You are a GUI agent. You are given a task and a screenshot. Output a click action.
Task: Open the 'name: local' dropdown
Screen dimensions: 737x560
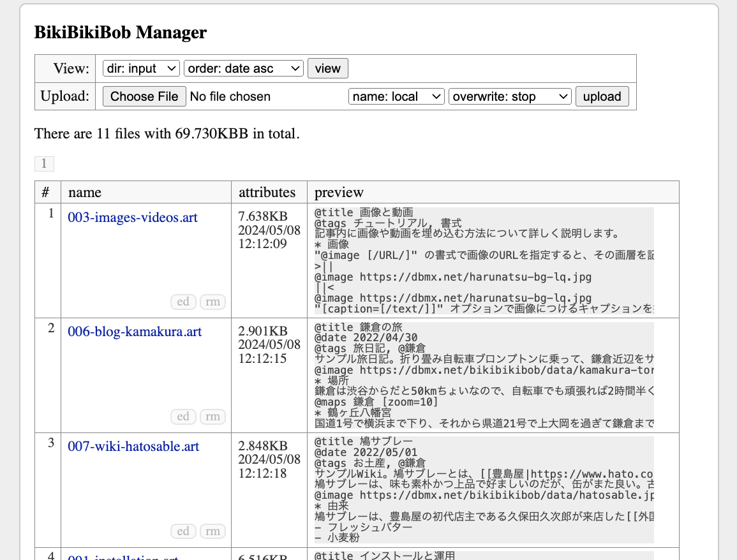click(396, 96)
